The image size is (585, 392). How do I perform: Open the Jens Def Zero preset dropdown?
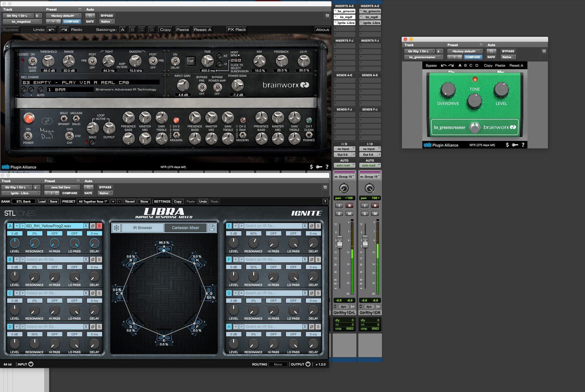pos(61,187)
